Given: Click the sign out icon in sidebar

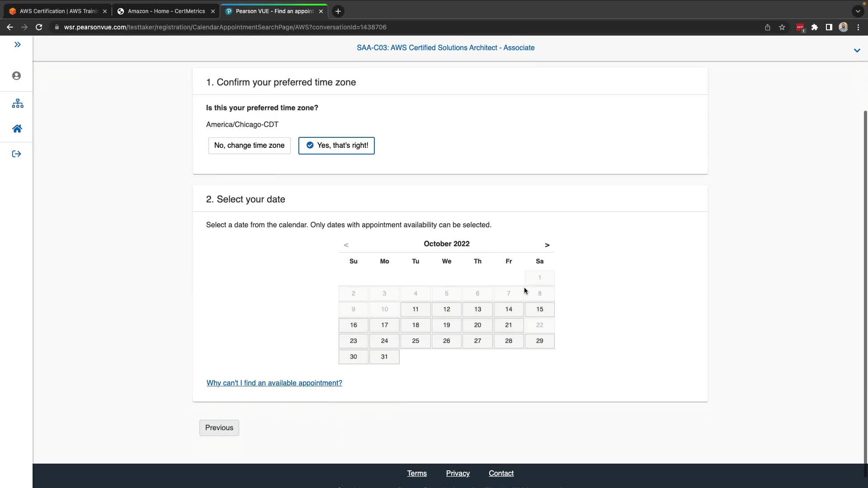Looking at the screenshot, I should (x=17, y=154).
